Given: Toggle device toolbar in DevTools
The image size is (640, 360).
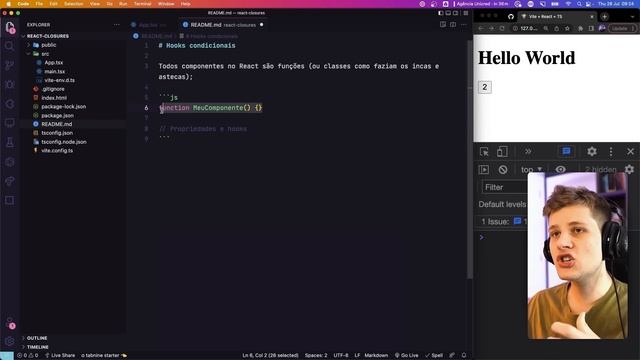Looking at the screenshot, I should click(502, 151).
